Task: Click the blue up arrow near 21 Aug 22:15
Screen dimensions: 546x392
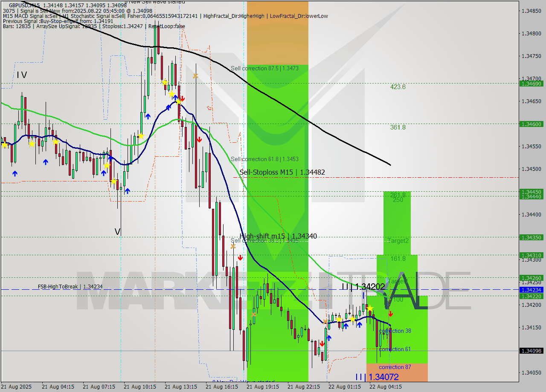Action: coord(328,338)
